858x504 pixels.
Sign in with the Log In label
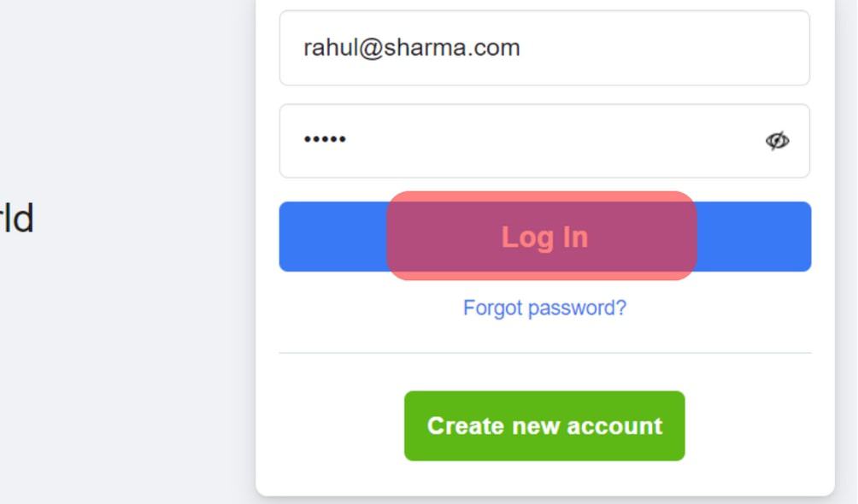click(545, 237)
